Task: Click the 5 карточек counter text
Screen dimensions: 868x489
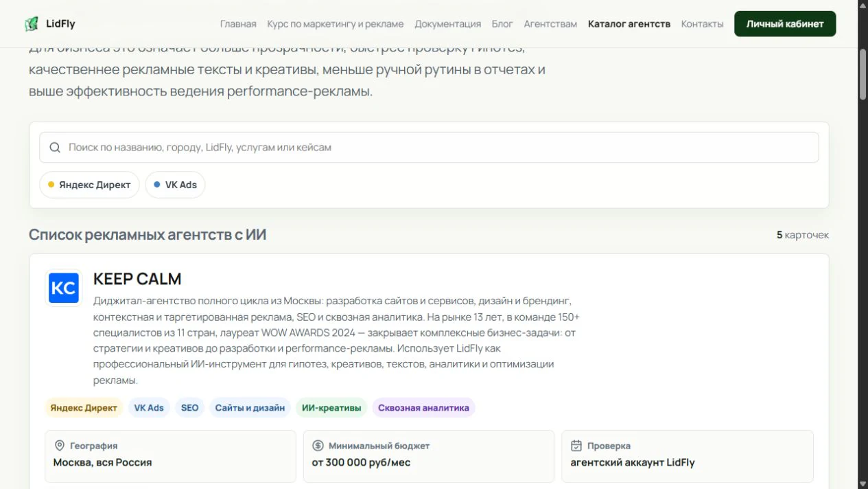Action: click(x=802, y=235)
